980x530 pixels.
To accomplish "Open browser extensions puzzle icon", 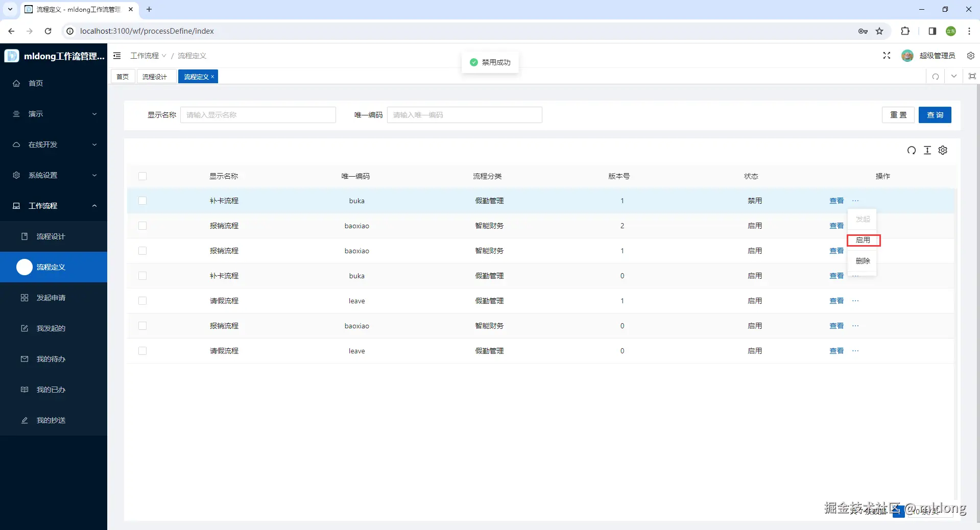I will coord(905,31).
